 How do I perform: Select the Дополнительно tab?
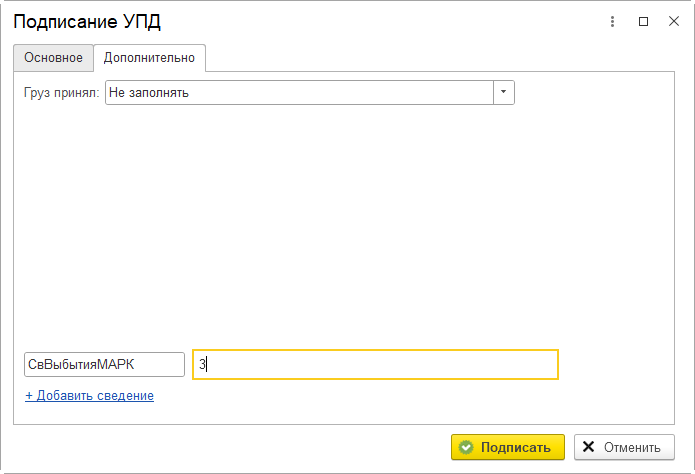click(x=149, y=58)
